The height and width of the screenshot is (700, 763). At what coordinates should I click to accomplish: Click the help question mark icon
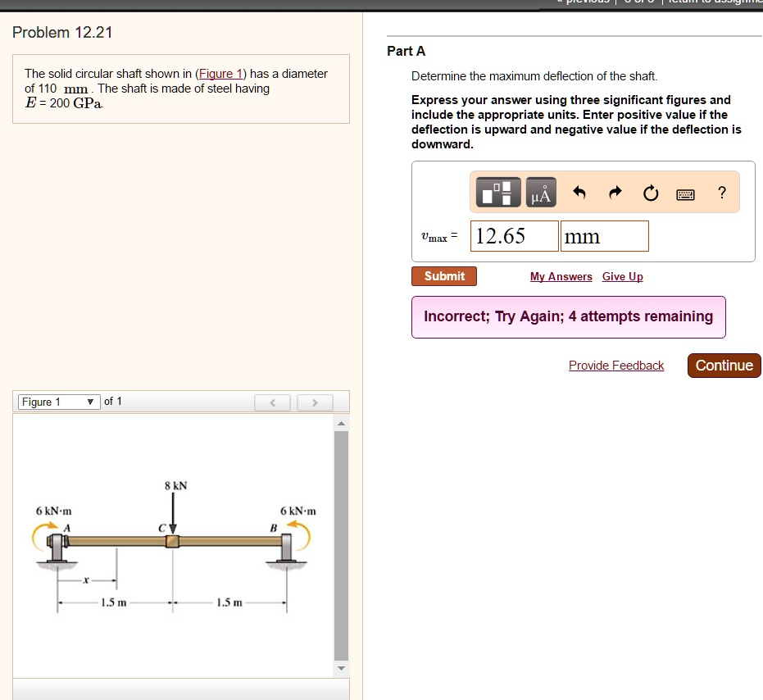click(x=722, y=193)
